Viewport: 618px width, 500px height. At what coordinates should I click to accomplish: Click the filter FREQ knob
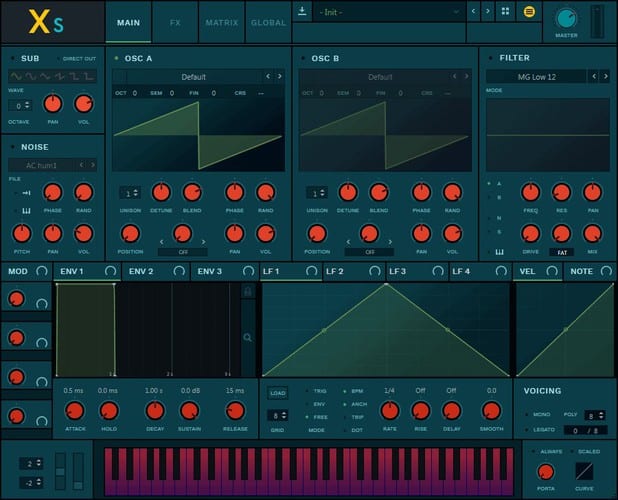531,193
